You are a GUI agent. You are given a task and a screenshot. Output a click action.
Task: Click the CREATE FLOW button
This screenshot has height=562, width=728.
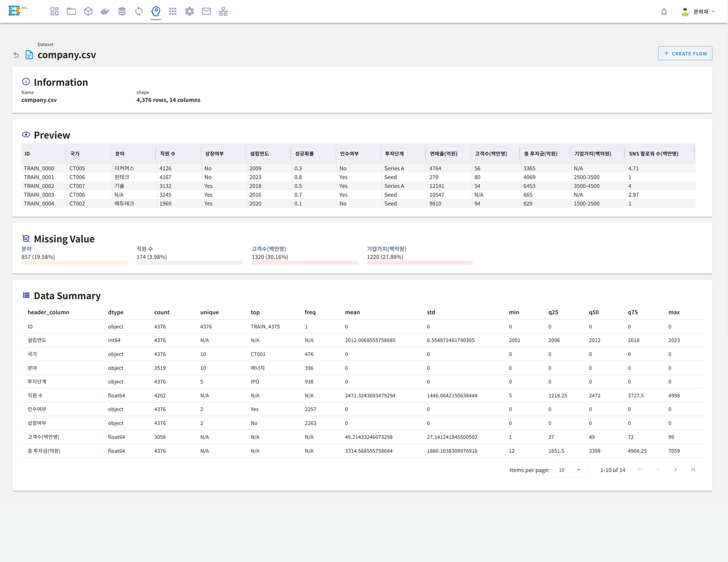click(x=685, y=53)
